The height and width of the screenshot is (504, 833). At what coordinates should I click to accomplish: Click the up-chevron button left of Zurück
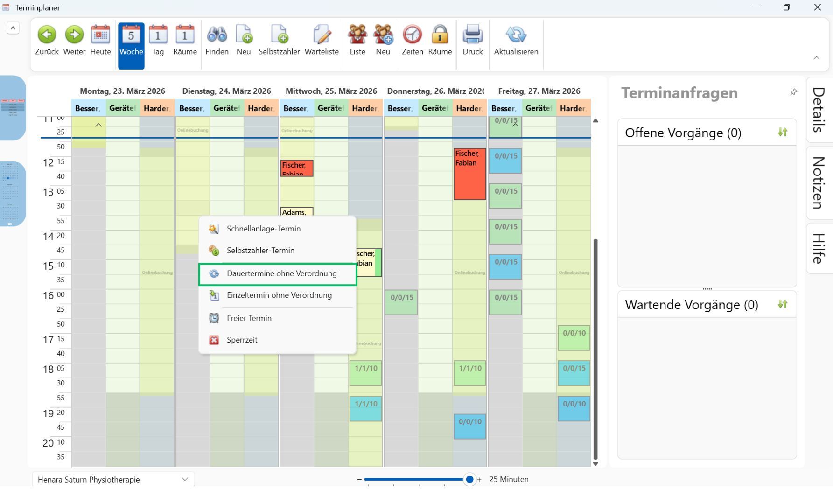[x=13, y=28]
